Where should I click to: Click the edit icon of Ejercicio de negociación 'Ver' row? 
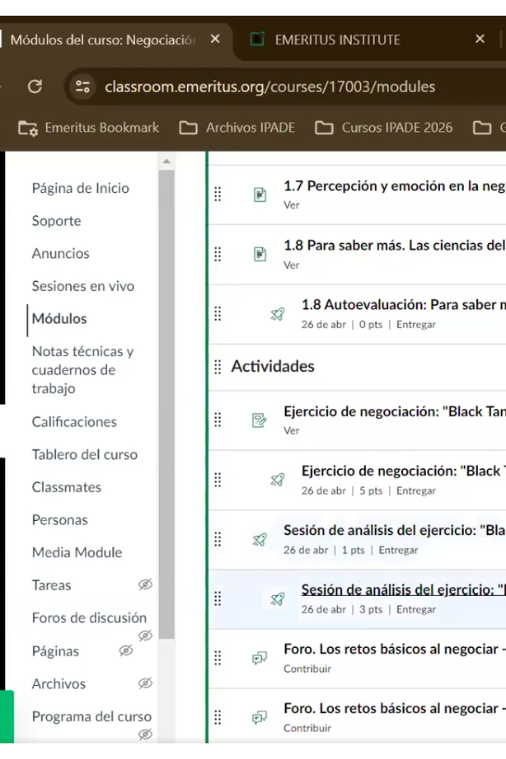click(x=260, y=420)
